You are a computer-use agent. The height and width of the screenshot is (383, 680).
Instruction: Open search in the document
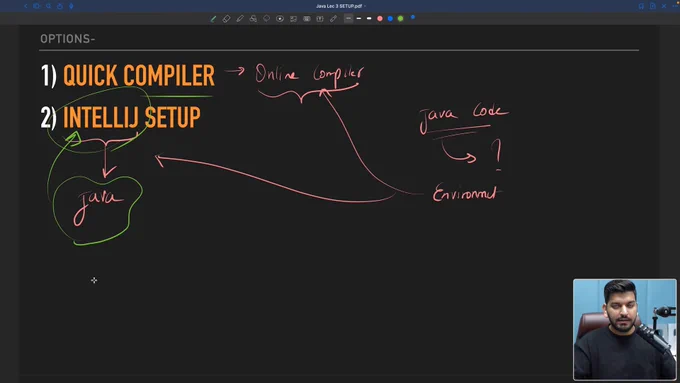[x=48, y=6]
